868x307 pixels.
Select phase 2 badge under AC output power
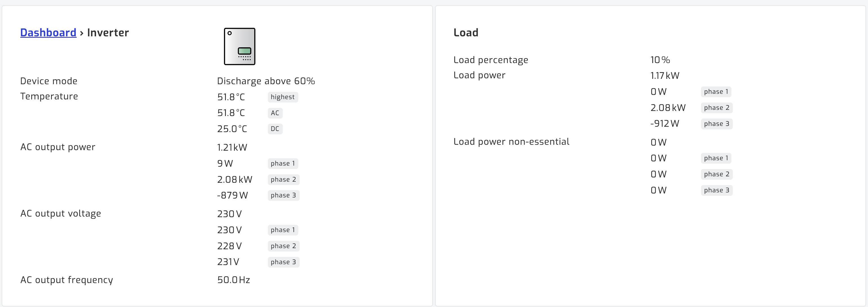pyautogui.click(x=283, y=180)
